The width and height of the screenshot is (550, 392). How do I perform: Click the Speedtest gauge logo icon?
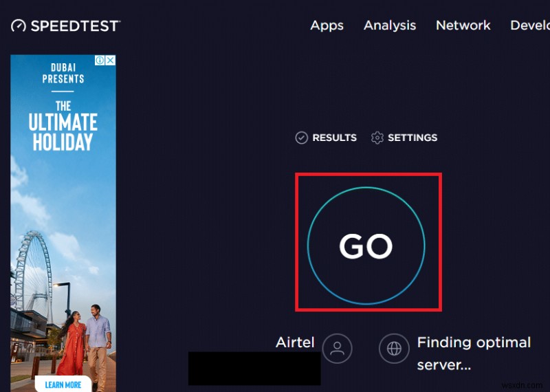(x=19, y=25)
